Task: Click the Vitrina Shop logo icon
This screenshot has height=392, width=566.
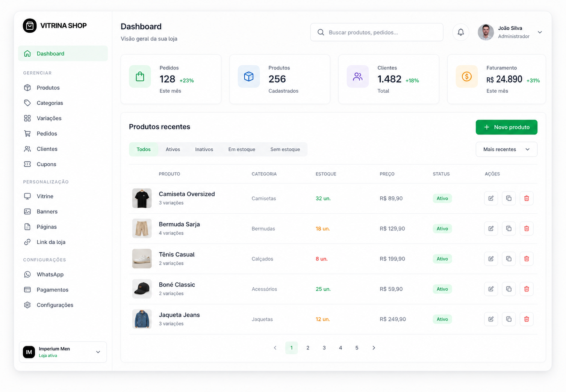Action: coord(30,26)
